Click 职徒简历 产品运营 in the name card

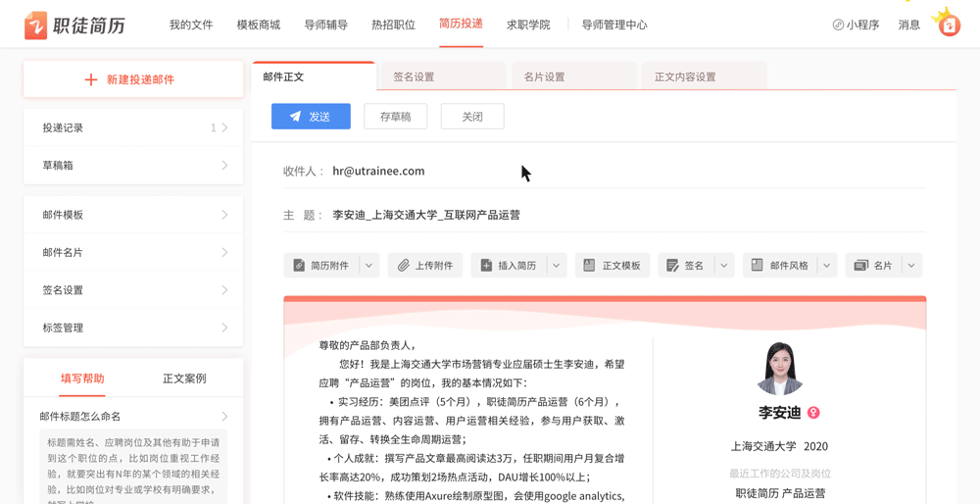tap(779, 493)
